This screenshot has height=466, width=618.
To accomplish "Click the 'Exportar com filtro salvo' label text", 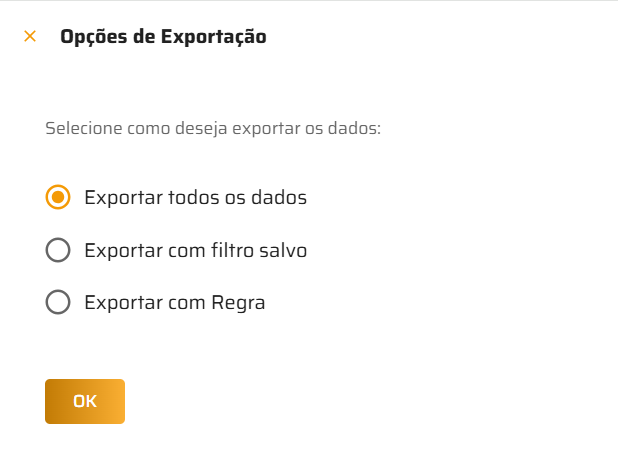I will tap(195, 250).
